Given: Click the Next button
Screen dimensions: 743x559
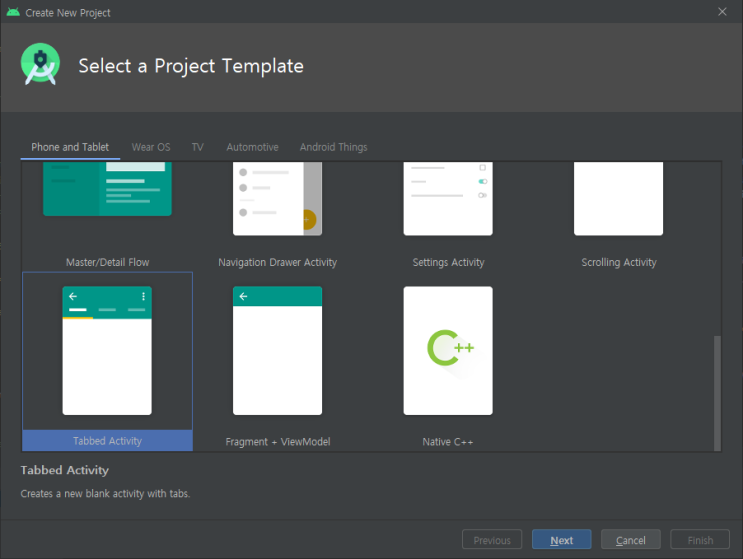Looking at the screenshot, I should click(x=562, y=540).
